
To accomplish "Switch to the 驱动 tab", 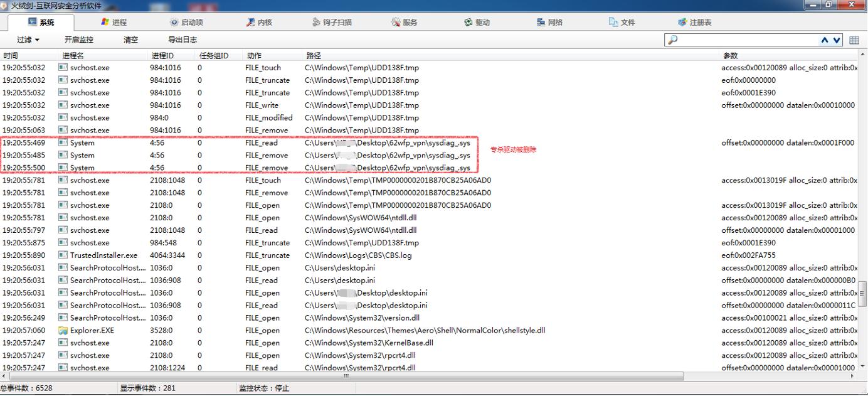I will coord(477,22).
